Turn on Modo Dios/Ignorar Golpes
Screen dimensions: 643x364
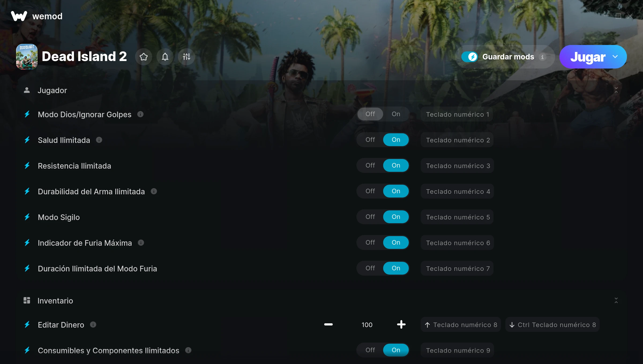[396, 114]
